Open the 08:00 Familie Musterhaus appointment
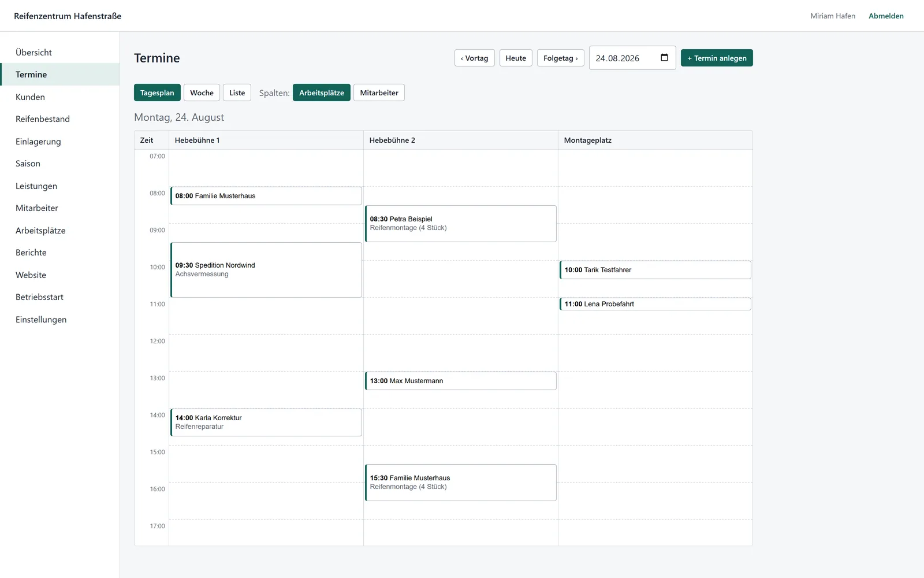Image resolution: width=924 pixels, height=578 pixels. coord(266,196)
